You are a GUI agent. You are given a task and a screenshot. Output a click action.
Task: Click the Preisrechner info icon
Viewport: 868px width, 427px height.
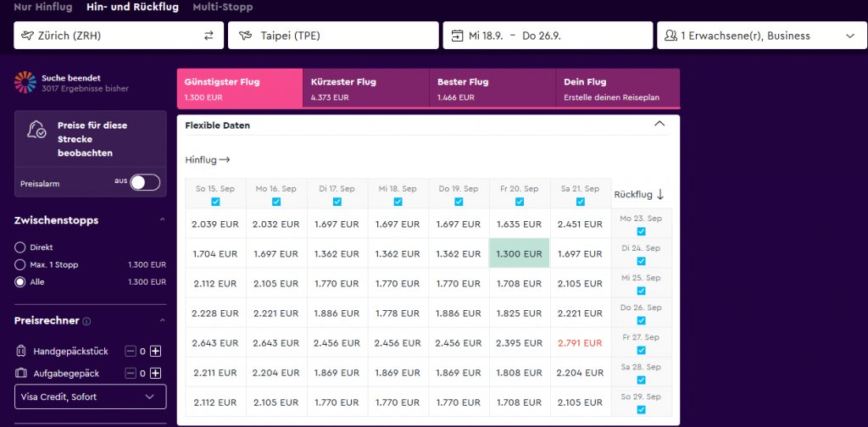pyautogui.click(x=87, y=321)
